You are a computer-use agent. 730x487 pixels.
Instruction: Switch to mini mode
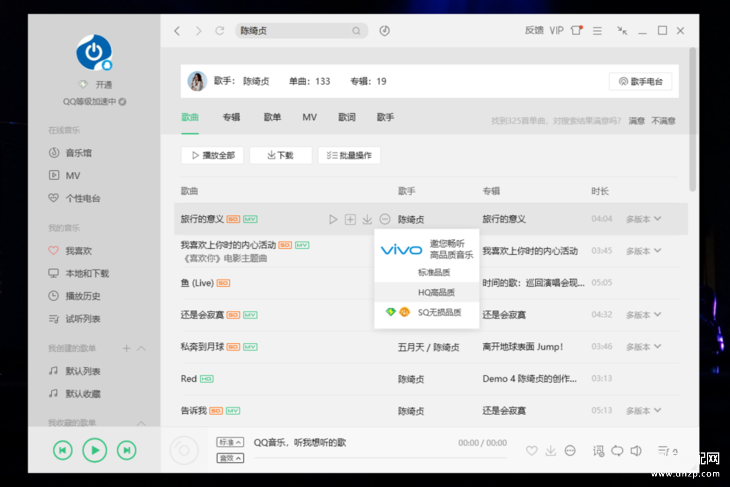622,31
